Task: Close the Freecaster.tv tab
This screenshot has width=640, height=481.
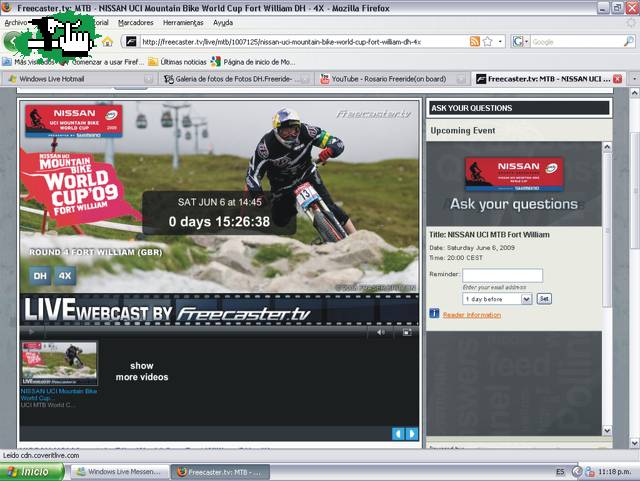Action: point(618,79)
